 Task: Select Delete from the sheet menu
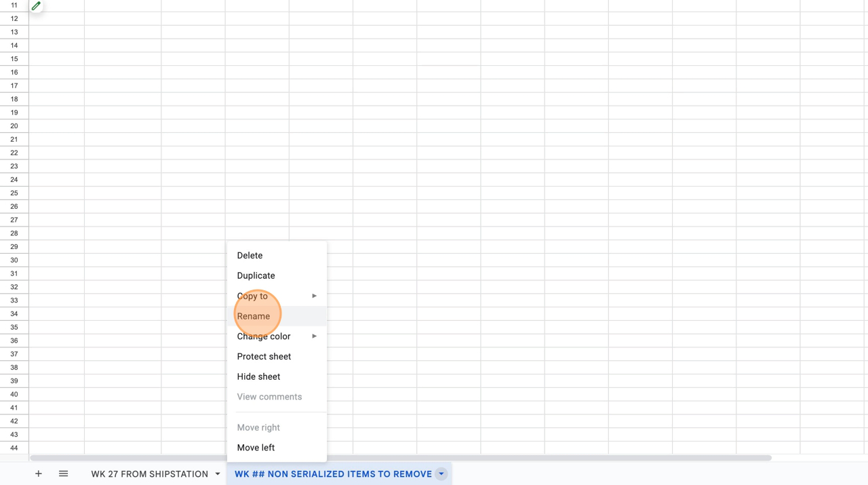point(250,256)
